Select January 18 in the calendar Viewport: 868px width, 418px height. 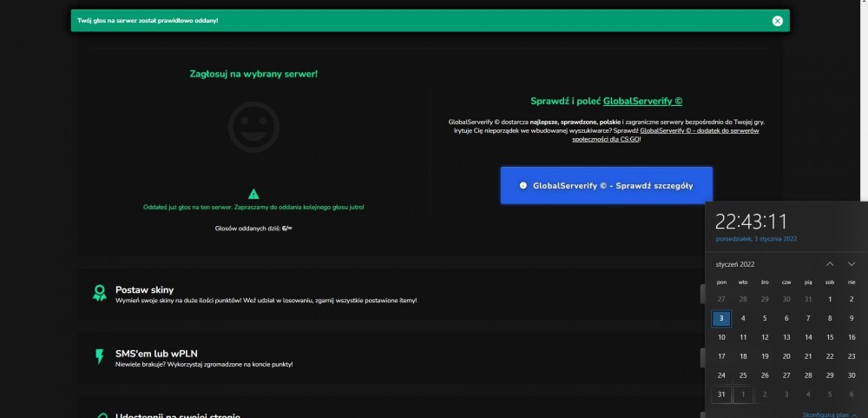(x=743, y=356)
